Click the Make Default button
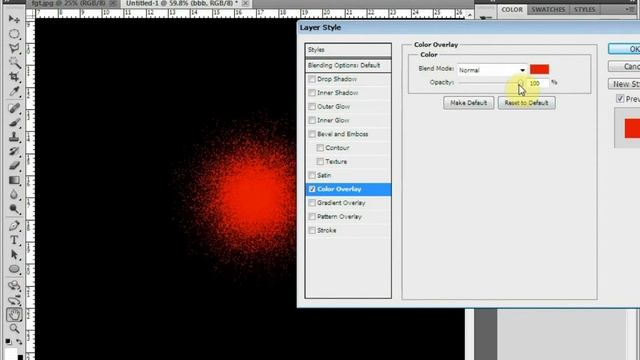This screenshot has height=360, width=640. coord(469,103)
